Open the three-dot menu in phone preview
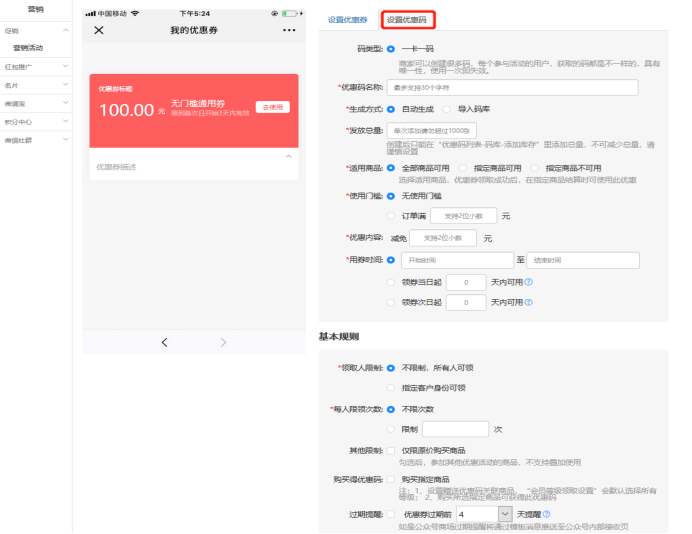The image size is (692, 534). 289,30
